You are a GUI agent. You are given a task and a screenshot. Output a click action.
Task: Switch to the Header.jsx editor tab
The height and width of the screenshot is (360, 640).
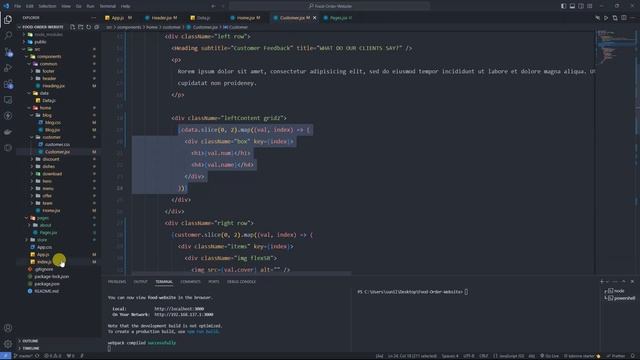pos(161,18)
